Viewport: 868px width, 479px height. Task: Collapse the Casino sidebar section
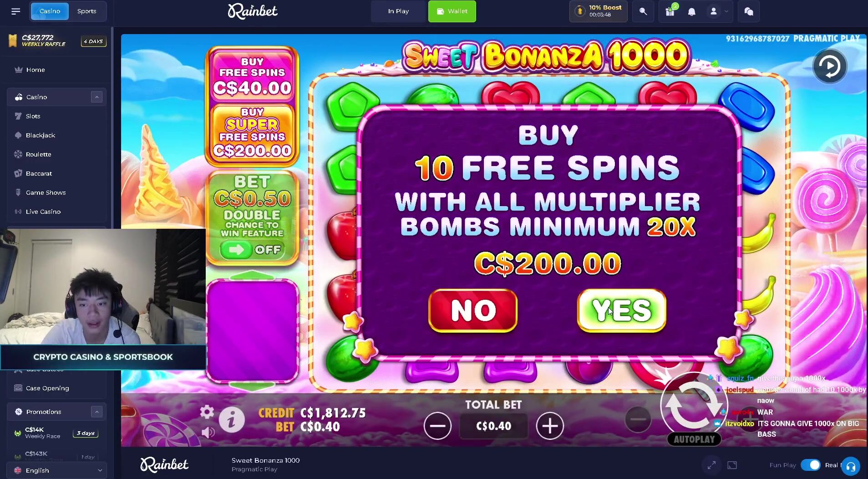click(x=96, y=97)
